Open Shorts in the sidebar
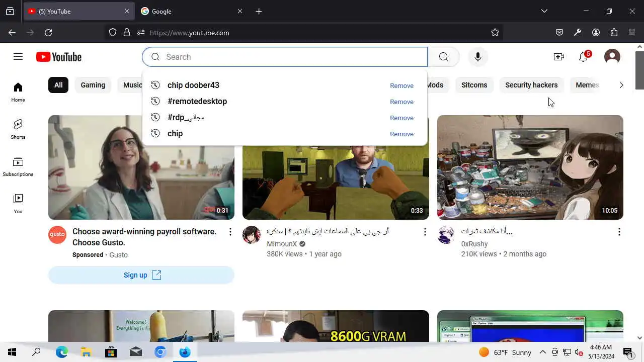Image resolution: width=644 pixels, height=362 pixels. click(18, 129)
